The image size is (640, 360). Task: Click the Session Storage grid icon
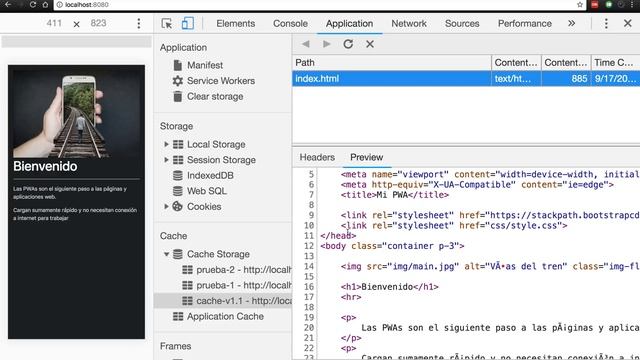click(x=178, y=160)
